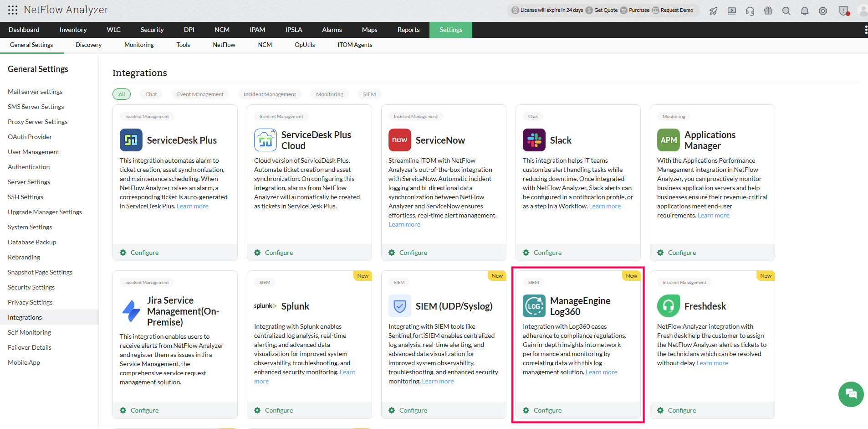Click the Slack logo icon
This screenshot has height=429, width=868.
coord(534,140)
